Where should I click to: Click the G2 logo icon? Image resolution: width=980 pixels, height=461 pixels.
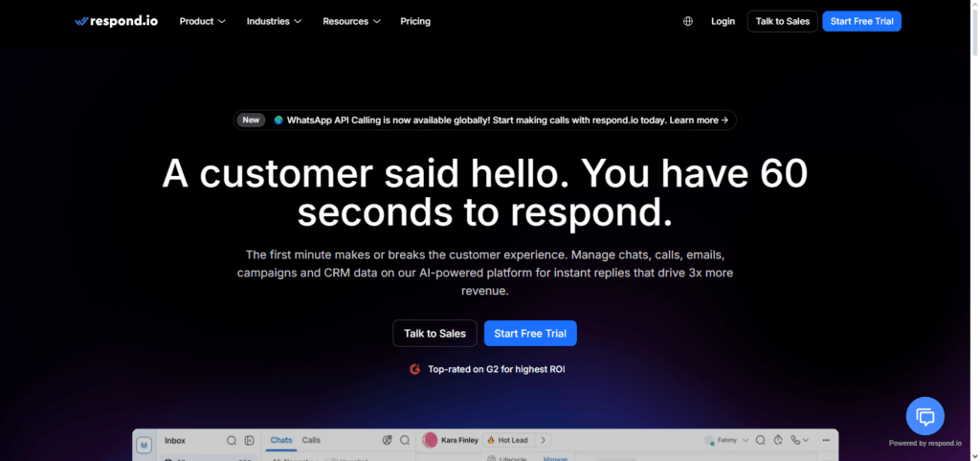[415, 369]
